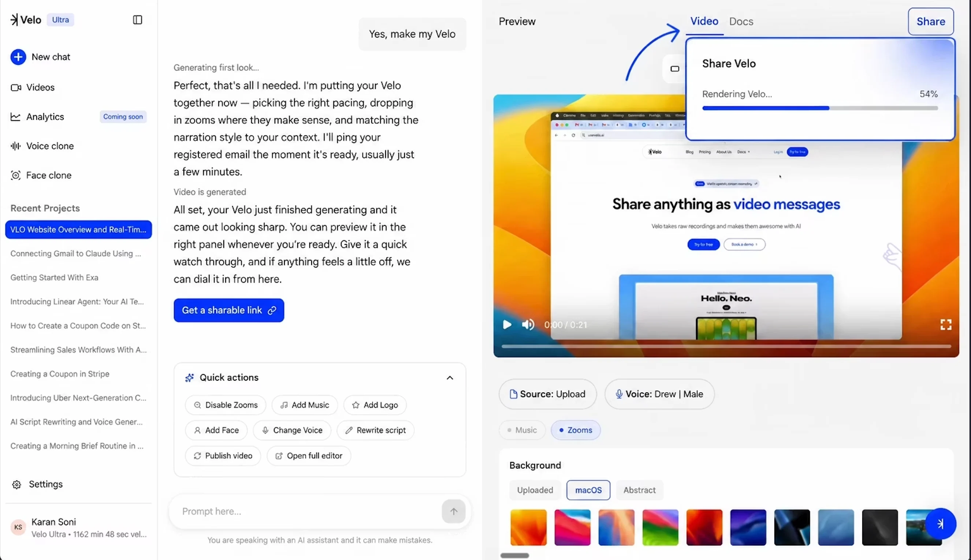Click the floating blue Velo assistant button

pos(941,524)
